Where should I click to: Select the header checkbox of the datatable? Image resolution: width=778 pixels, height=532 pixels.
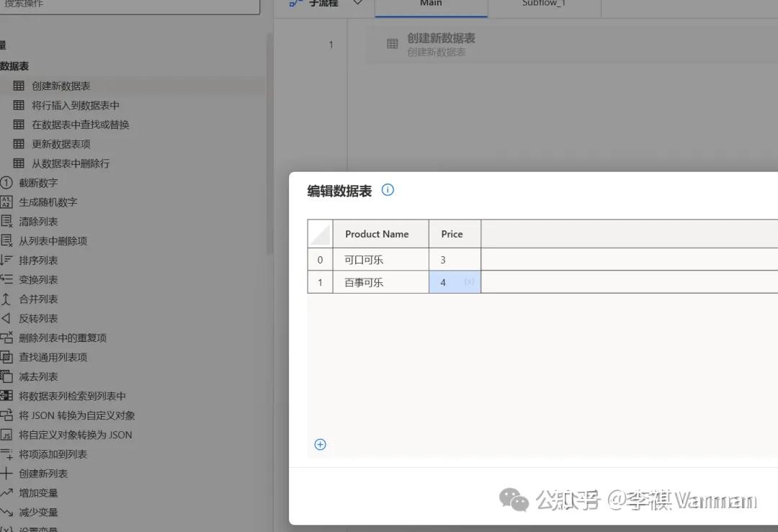319,233
